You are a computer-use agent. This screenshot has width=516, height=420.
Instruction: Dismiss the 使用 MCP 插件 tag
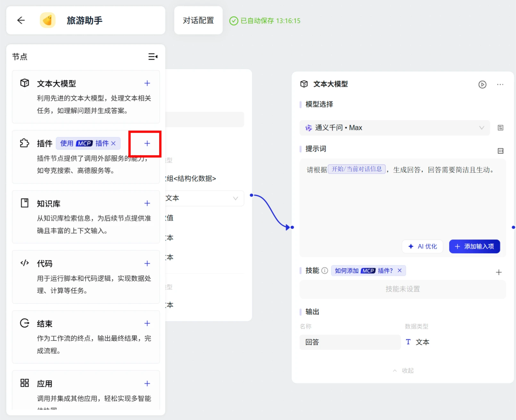coord(113,143)
